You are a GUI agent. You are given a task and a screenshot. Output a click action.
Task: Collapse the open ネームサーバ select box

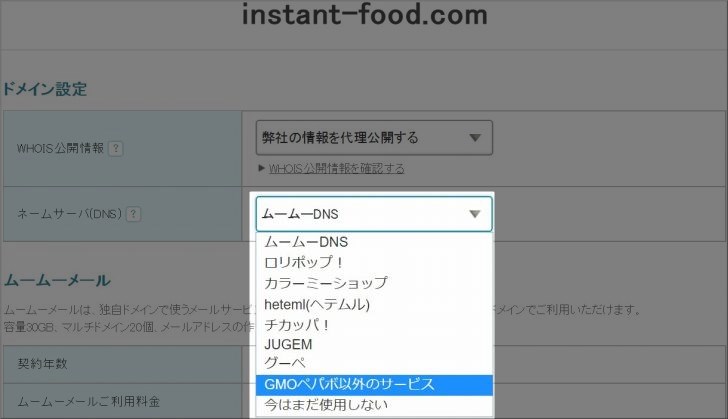[x=373, y=214]
